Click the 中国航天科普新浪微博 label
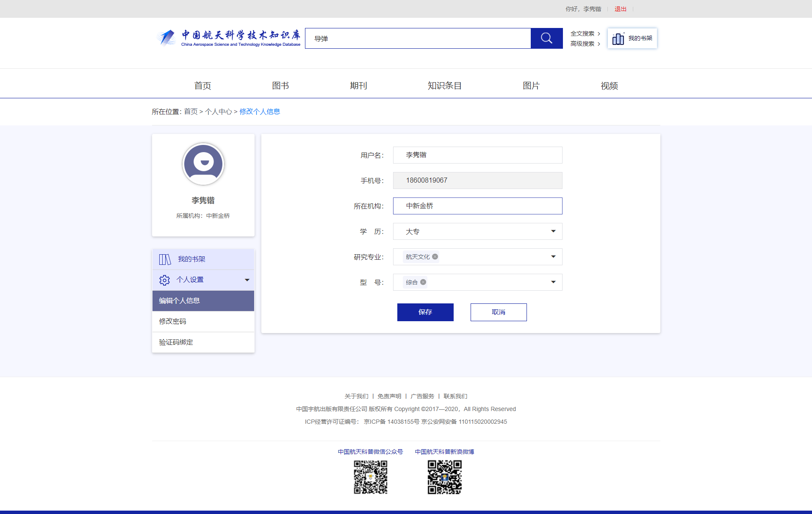The height and width of the screenshot is (514, 812). pyautogui.click(x=444, y=452)
